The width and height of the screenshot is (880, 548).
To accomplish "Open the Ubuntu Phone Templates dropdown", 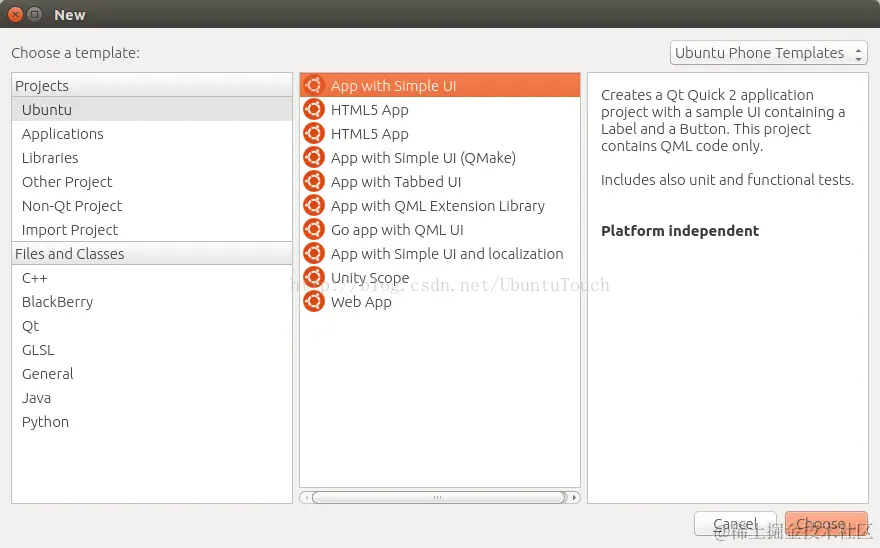I will pyautogui.click(x=768, y=53).
